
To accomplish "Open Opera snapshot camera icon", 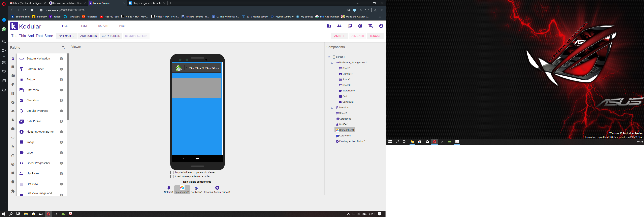I will (x=348, y=10).
